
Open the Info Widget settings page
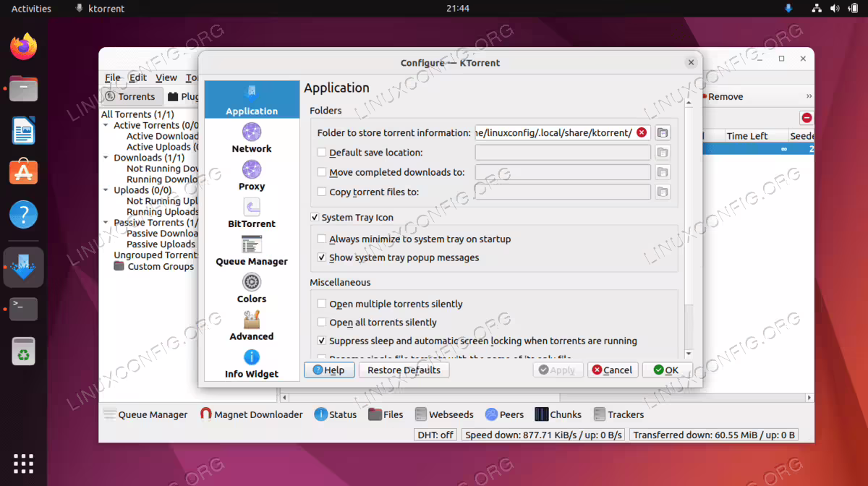252,363
